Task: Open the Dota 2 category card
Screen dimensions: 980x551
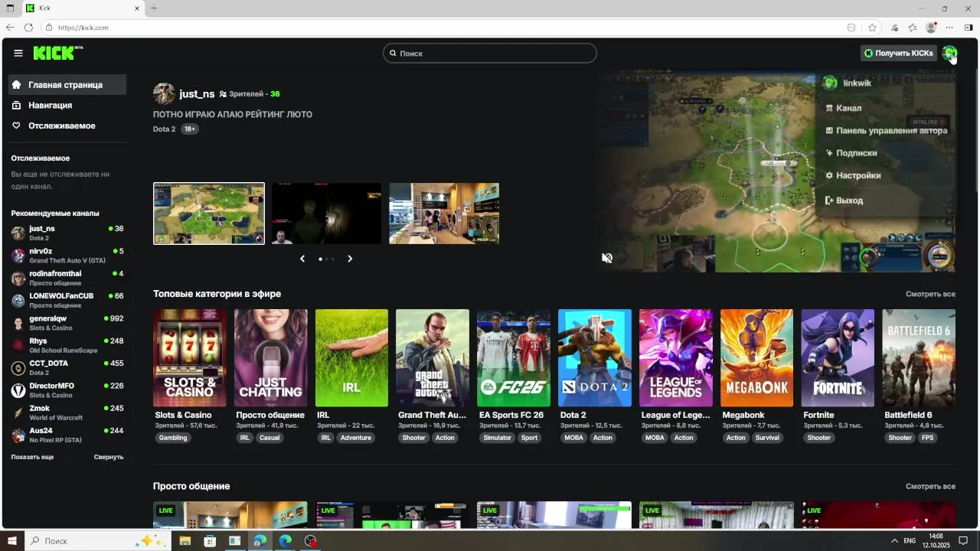Action: coord(595,358)
